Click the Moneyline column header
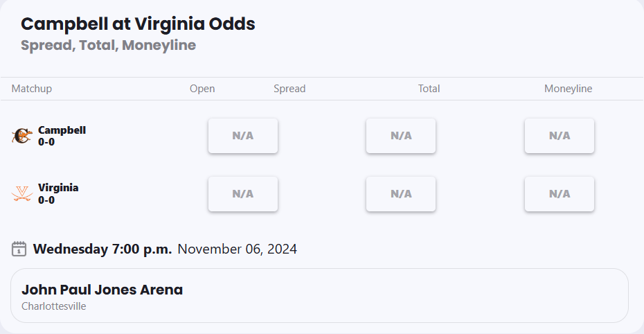Image resolution: width=644 pixels, height=334 pixels. (568, 89)
